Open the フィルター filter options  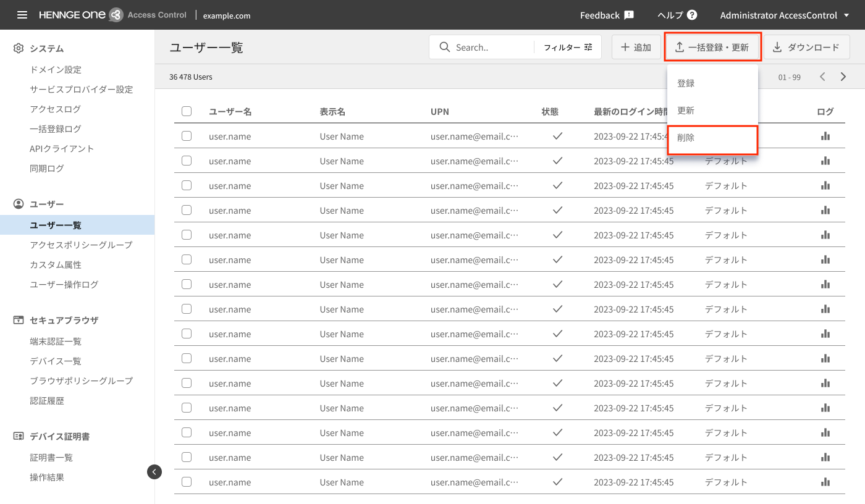[568, 48]
